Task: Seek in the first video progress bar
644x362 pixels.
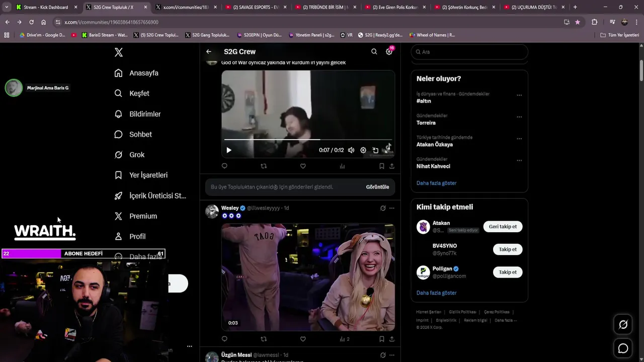Action: point(308,140)
